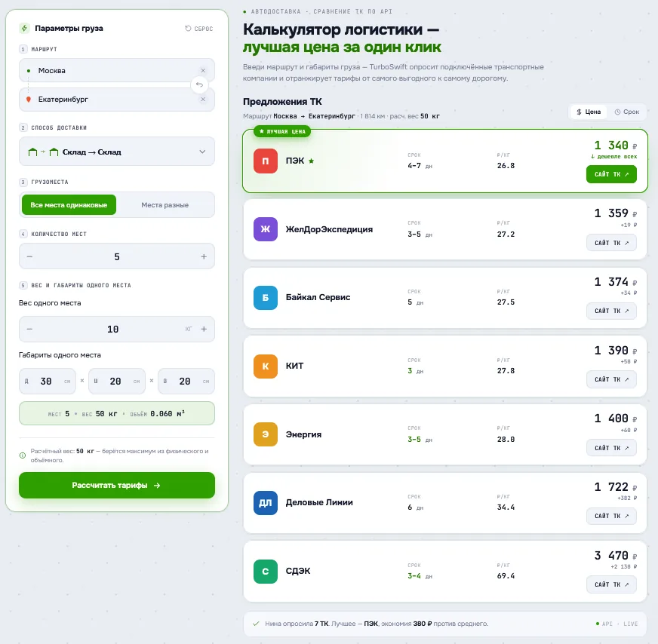
Task: Click the star next to ПЭК
Action: click(312, 161)
